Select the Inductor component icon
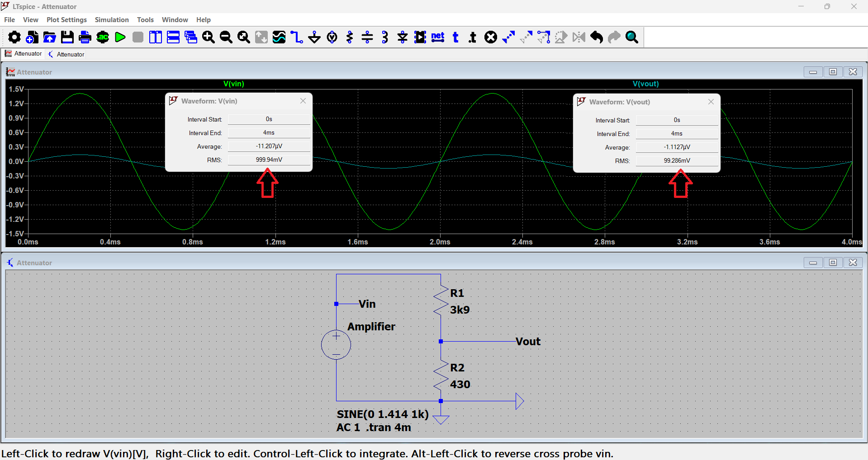The image size is (868, 460). (385, 37)
